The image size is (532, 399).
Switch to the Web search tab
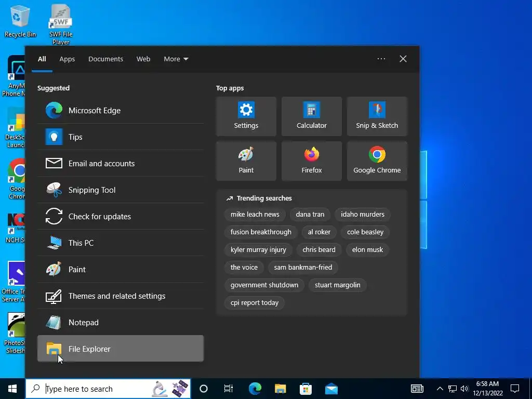click(143, 59)
